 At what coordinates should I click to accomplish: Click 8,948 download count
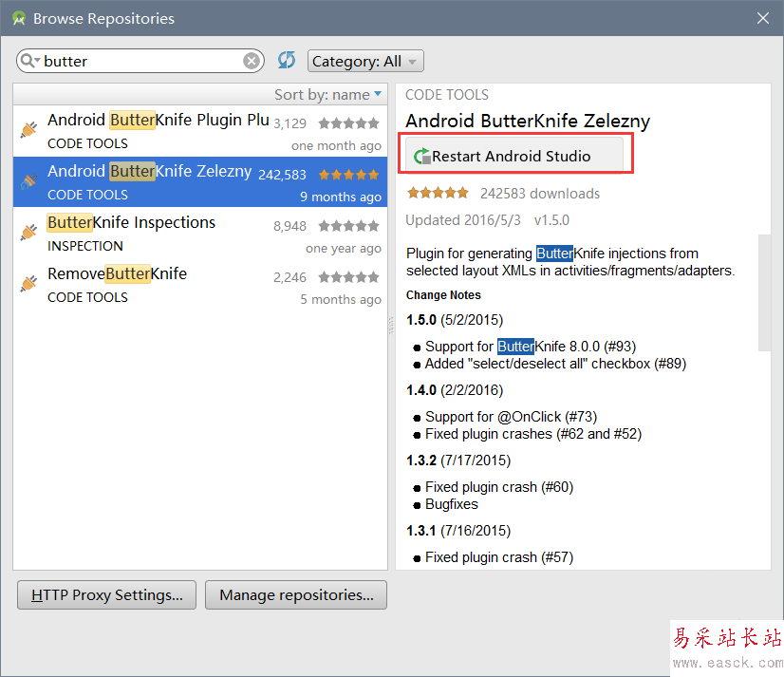(x=289, y=226)
